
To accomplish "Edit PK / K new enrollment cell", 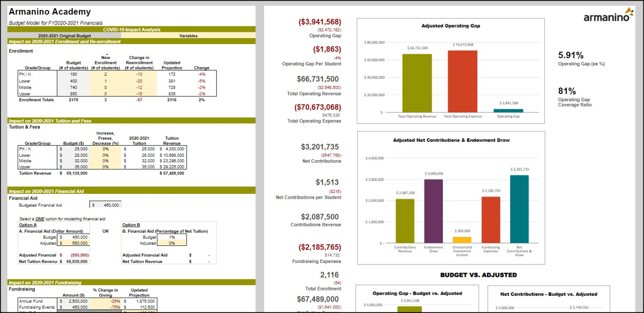I will 105,74.
